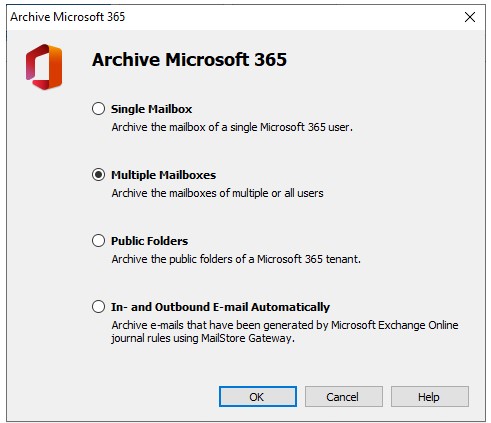Close the dialog using the X button

click(x=470, y=17)
